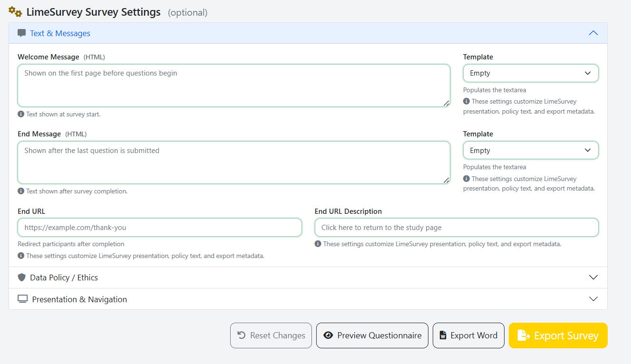Click the 'End URL Description' label
Screen dimensions: 631x364
348,211
